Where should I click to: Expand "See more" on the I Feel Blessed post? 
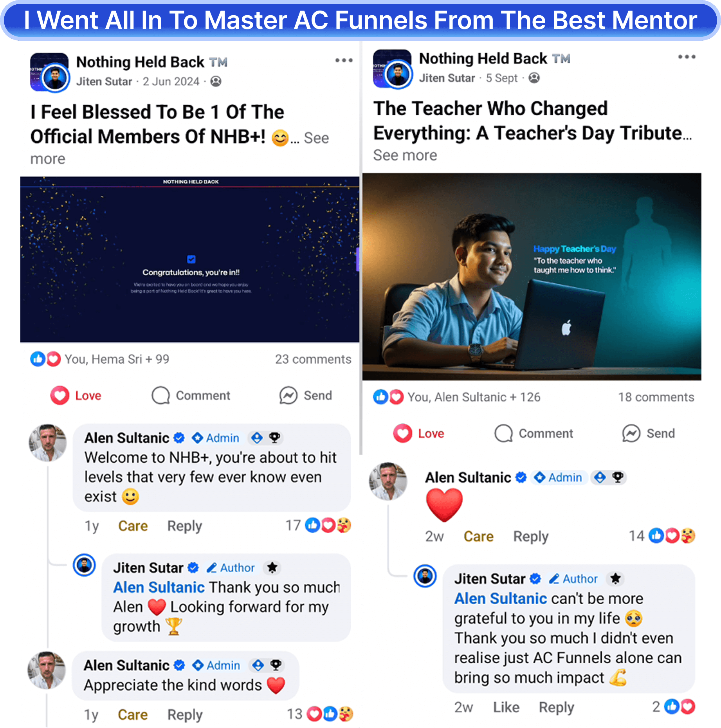click(316, 138)
